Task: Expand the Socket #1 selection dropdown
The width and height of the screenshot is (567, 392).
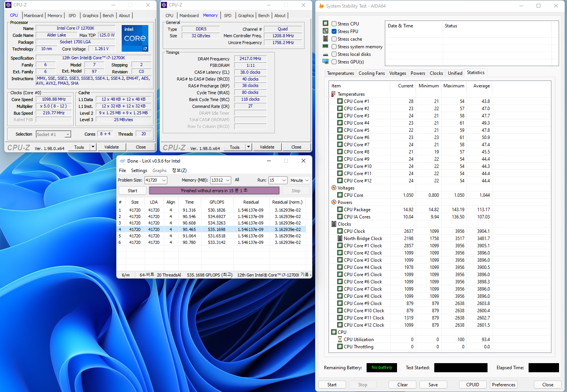Action: click(67, 134)
